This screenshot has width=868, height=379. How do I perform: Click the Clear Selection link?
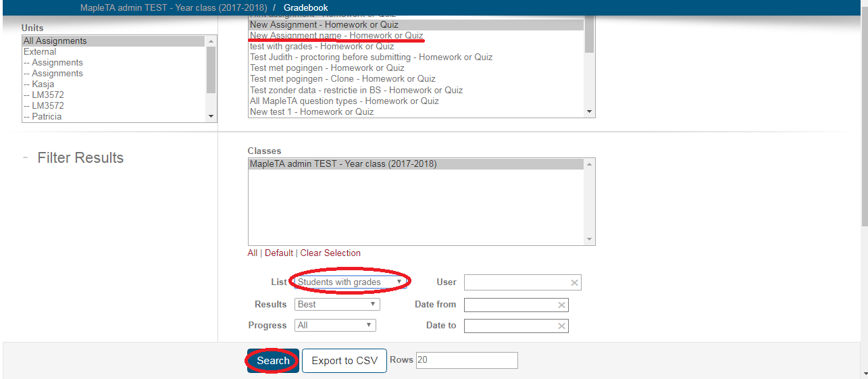point(330,253)
